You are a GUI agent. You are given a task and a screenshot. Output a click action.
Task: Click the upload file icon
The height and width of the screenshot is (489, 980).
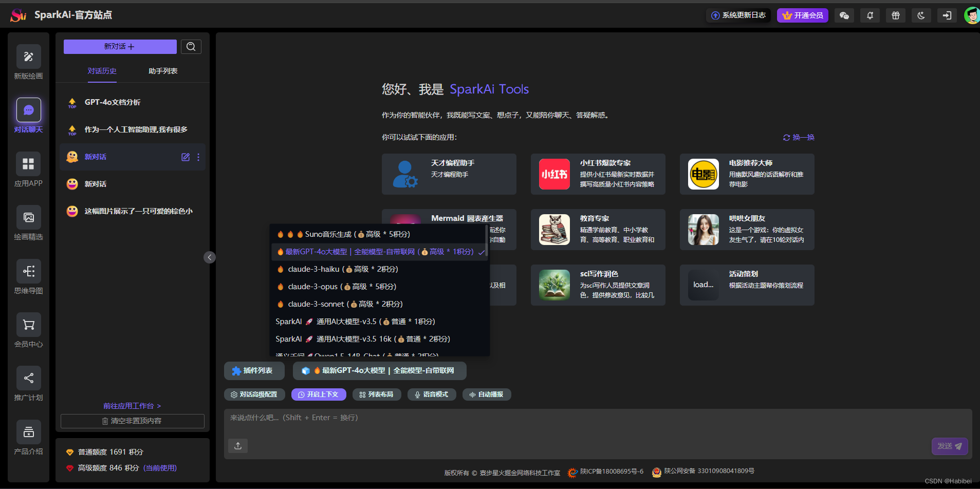pos(238,445)
